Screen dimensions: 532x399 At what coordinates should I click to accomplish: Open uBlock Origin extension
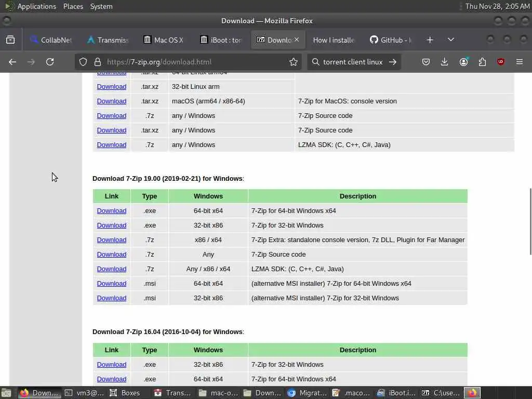[x=501, y=62]
